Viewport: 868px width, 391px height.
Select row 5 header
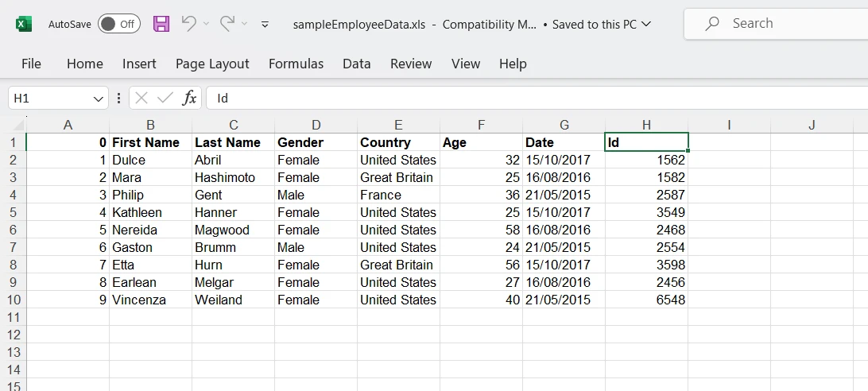coord(13,212)
